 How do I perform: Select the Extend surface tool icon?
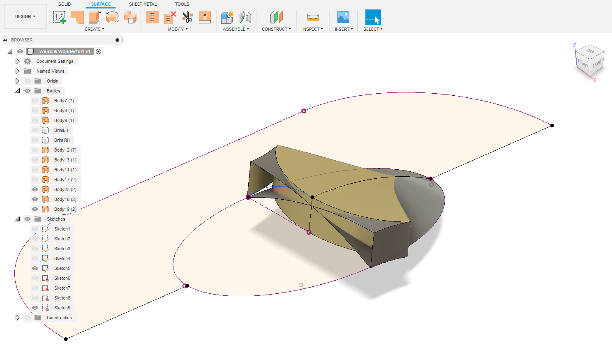tap(205, 17)
